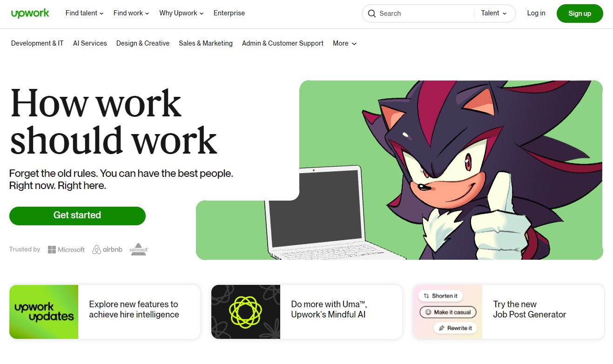The image size is (613, 364).
Task: Click the Microsoft logo under Trusted by
Action: (x=66, y=249)
